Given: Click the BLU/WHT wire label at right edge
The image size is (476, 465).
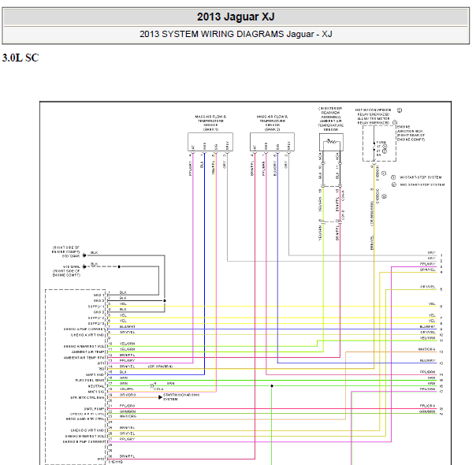Looking at the screenshot, I should [x=427, y=325].
